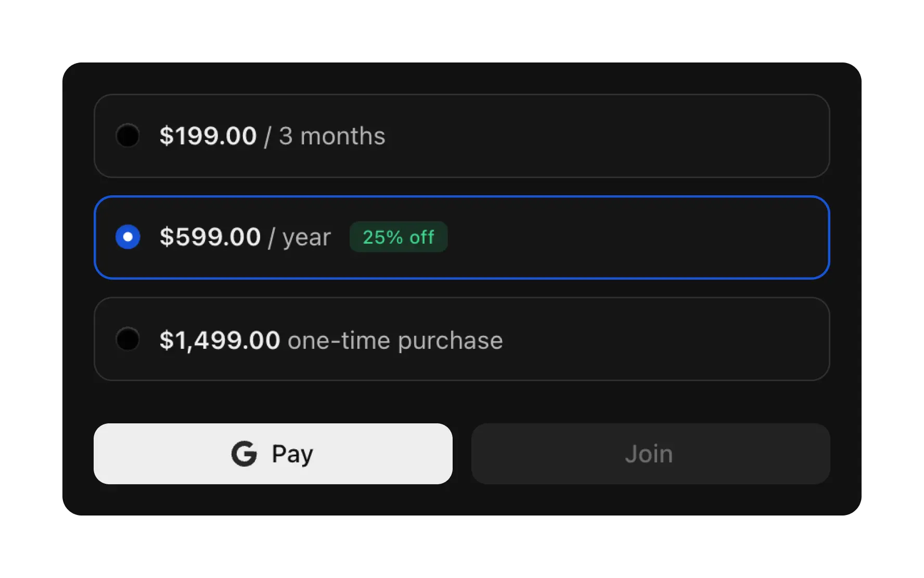Click the one-time purchase card
This screenshot has height=578, width=924.
(461, 340)
